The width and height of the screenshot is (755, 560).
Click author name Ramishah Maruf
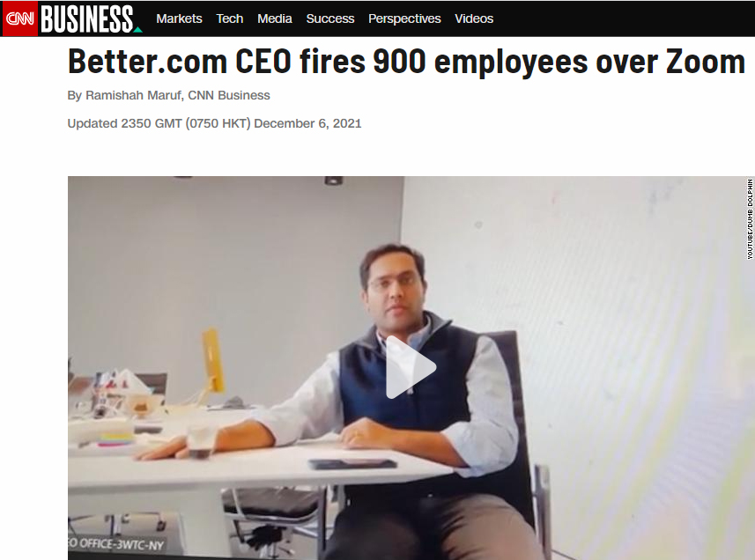click(x=133, y=95)
